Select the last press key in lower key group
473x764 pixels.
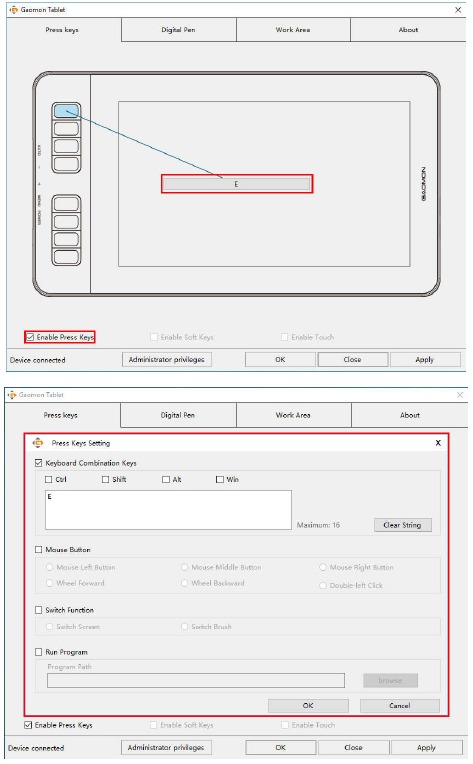coord(66,257)
